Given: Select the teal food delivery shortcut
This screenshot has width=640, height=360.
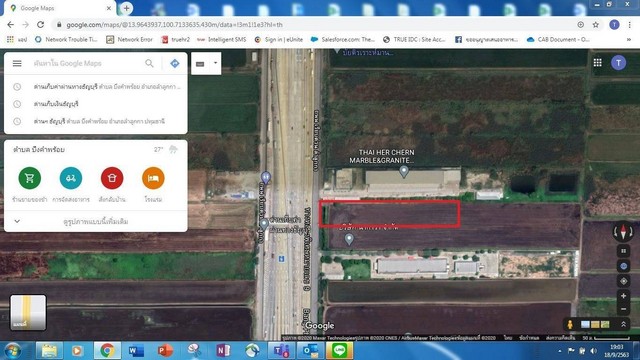Looking at the screenshot, I should click(71, 178).
